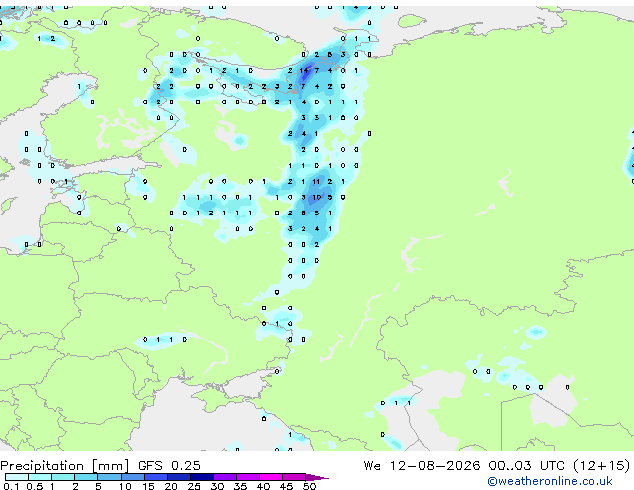This screenshot has width=634, height=490.
Task: Click the legend label '20'
Action: (171, 486)
